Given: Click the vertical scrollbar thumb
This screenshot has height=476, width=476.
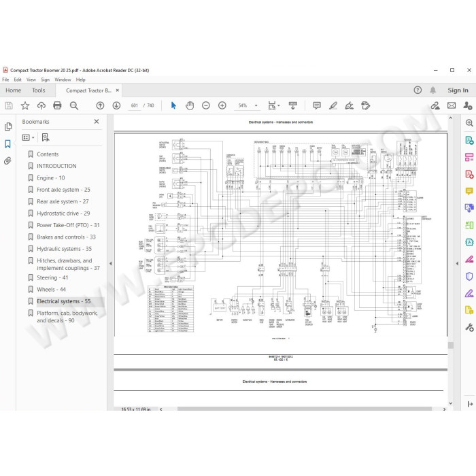Looking at the screenshot, I should [450, 345].
